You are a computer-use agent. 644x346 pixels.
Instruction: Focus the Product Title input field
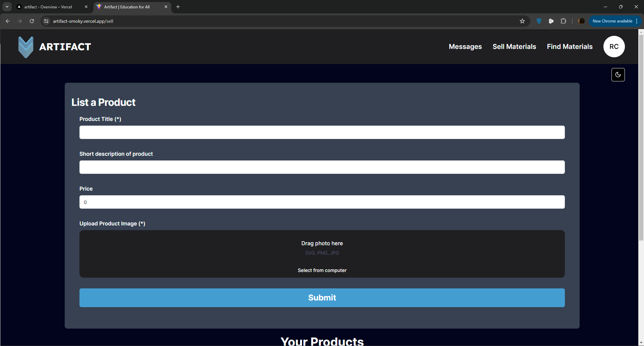(322, 132)
